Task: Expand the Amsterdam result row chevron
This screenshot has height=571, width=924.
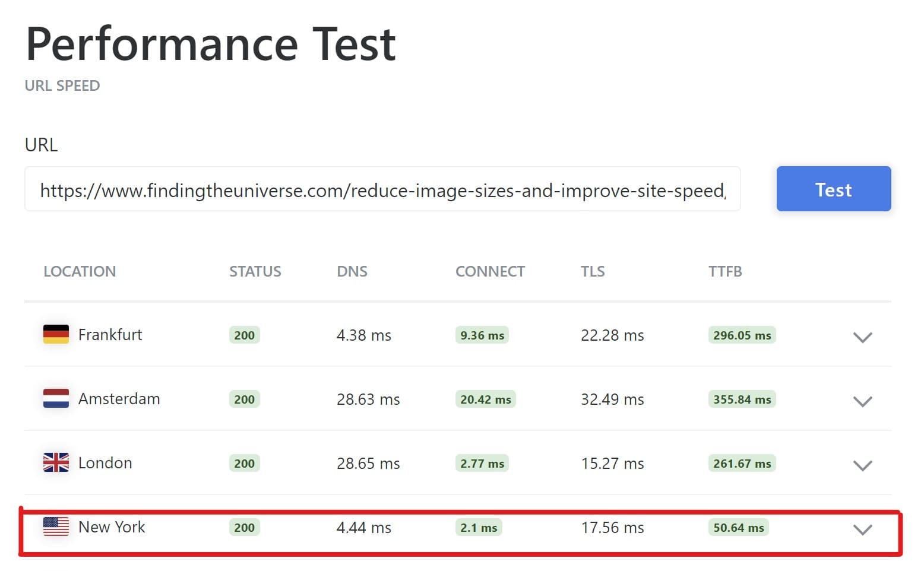Action: coord(862,401)
